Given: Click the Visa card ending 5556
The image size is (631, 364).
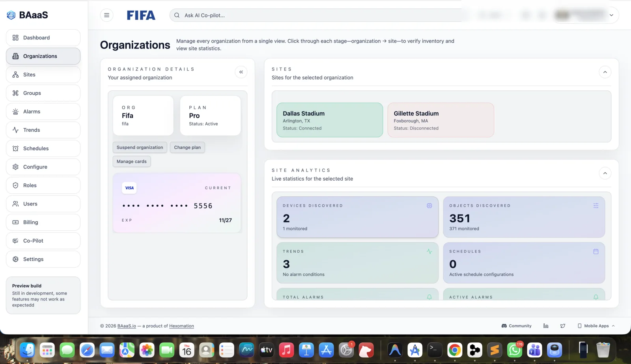Looking at the screenshot, I should coord(177,203).
